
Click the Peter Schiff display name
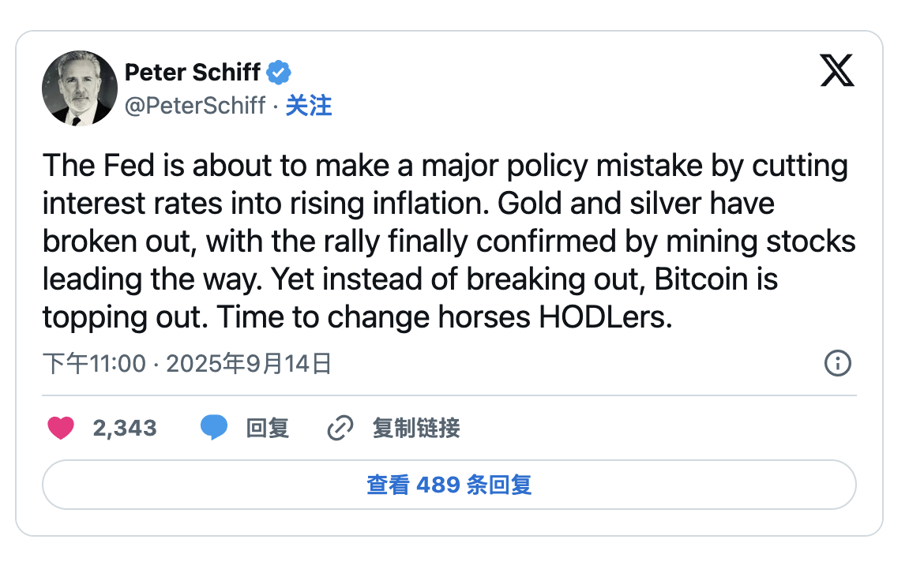pos(193,73)
